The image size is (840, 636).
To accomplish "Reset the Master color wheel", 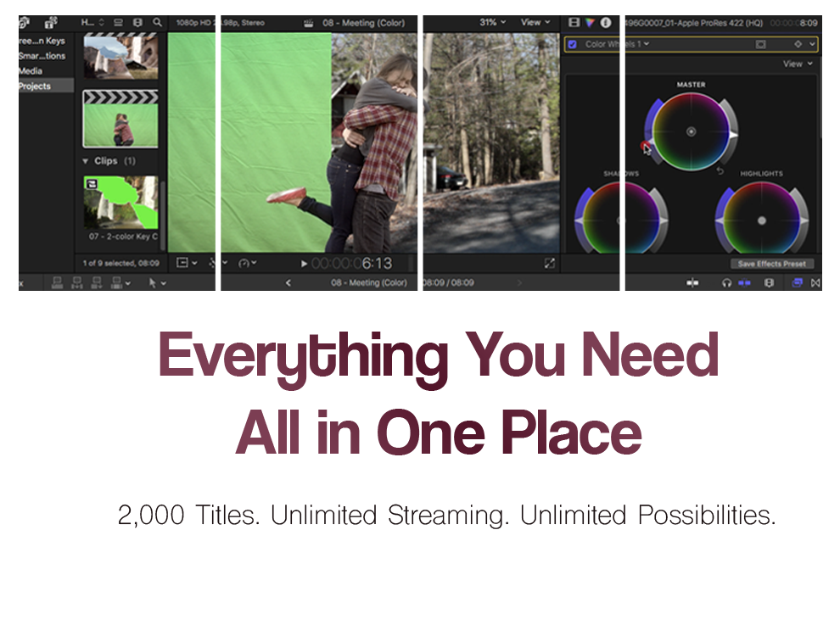I will pyautogui.click(x=720, y=172).
